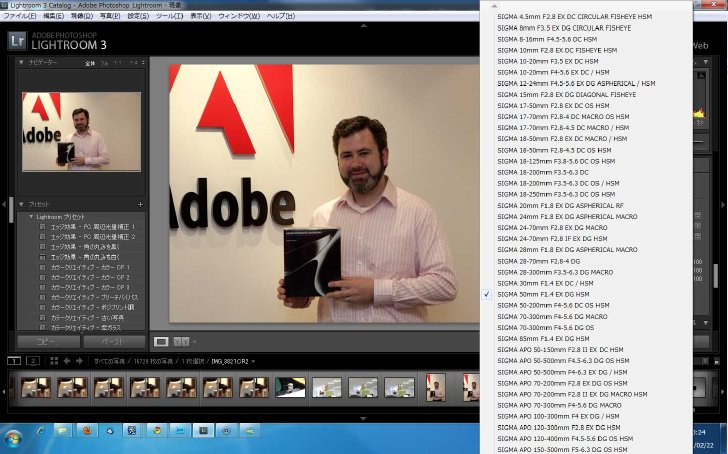Choose SIGMA 24-70mm F2.8 IF EX DG HSM
728x454 pixels.
click(x=552, y=239)
